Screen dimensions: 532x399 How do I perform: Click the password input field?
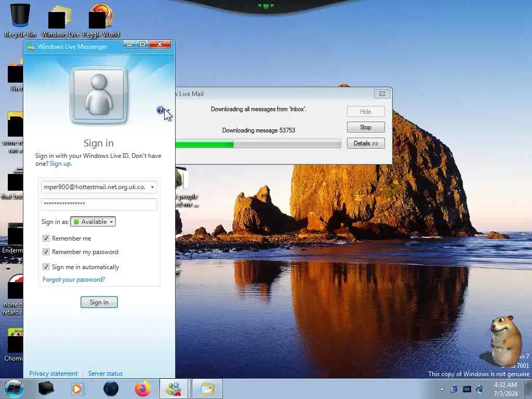[99, 204]
